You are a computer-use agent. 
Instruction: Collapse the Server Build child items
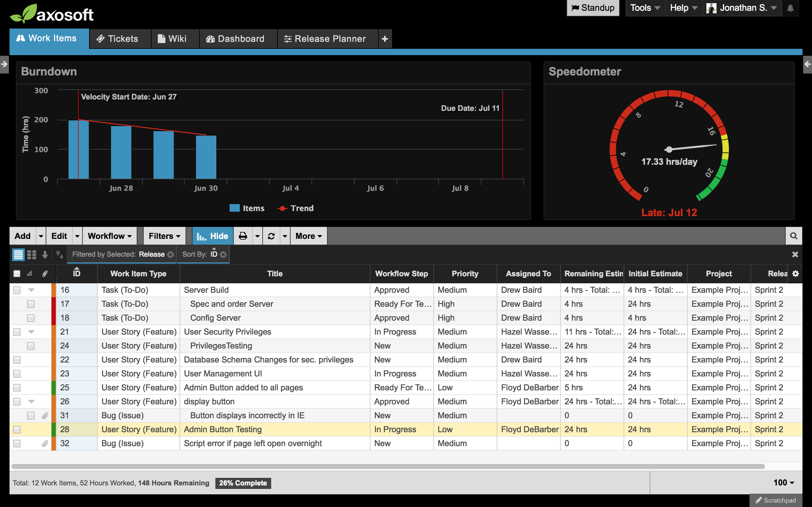click(31, 290)
